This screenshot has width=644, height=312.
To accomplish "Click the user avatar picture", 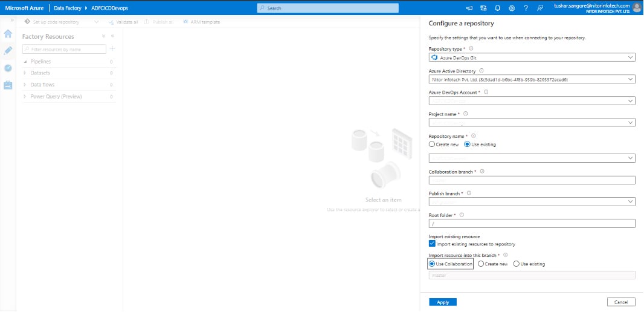I will (x=638, y=8).
